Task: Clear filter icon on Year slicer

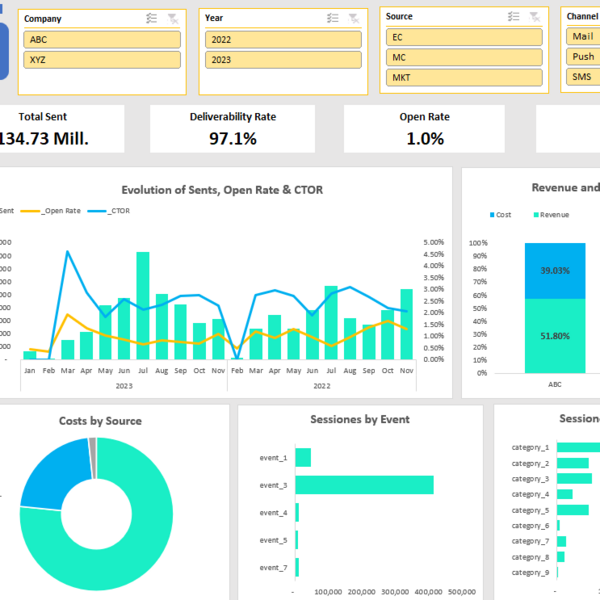Action: (x=354, y=18)
